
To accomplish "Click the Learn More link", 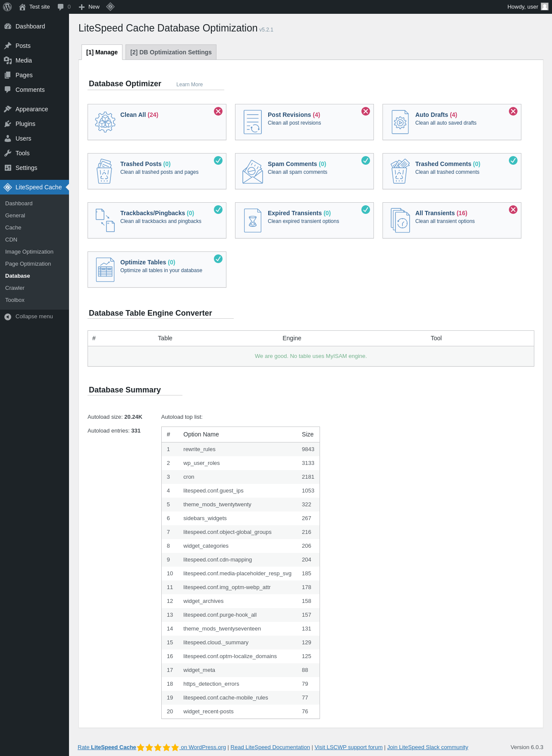I will (x=189, y=85).
